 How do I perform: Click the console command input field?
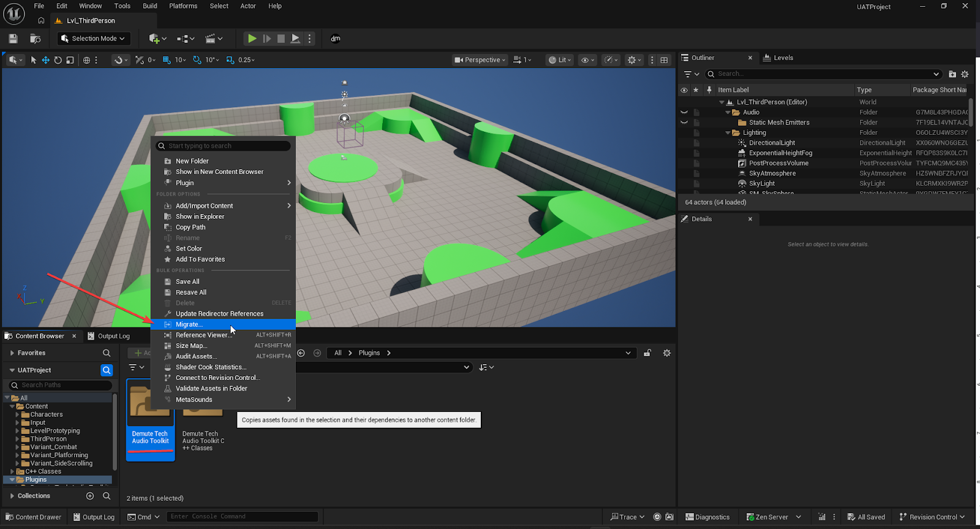tap(243, 517)
